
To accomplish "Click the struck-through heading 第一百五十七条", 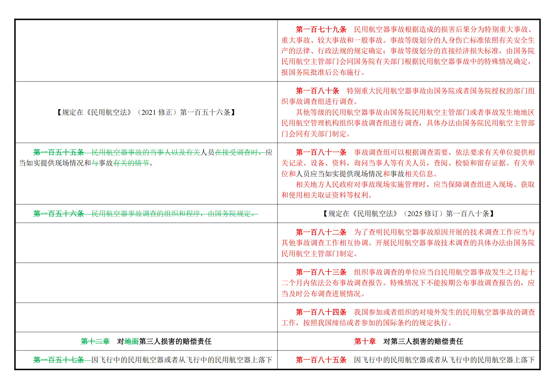I will pyautogui.click(x=59, y=360).
